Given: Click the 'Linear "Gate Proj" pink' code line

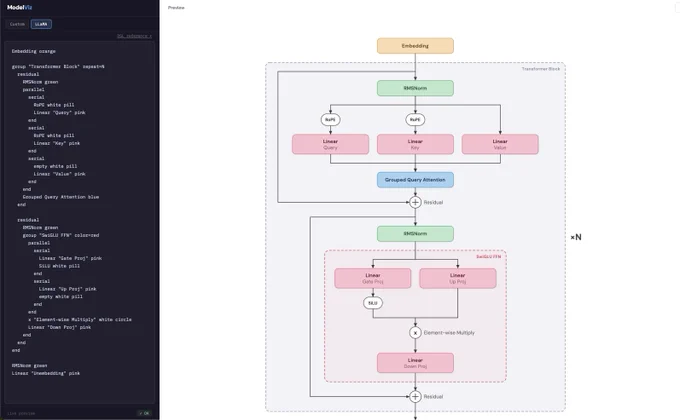Looking at the screenshot, I should (70, 258).
